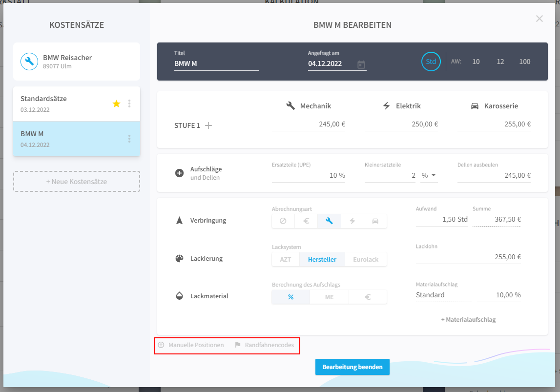Open the Kleinersatzteile percent unit dropdown
This screenshot has width=560, height=392.
(x=429, y=175)
